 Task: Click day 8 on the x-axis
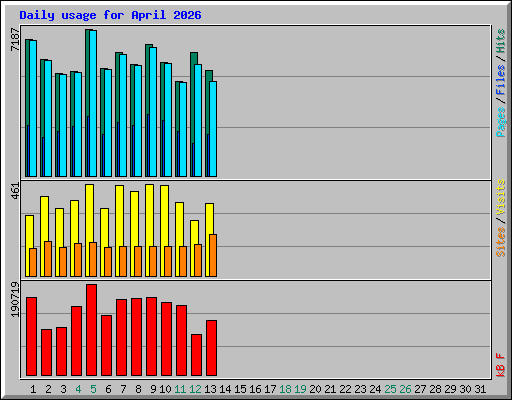click(138, 389)
